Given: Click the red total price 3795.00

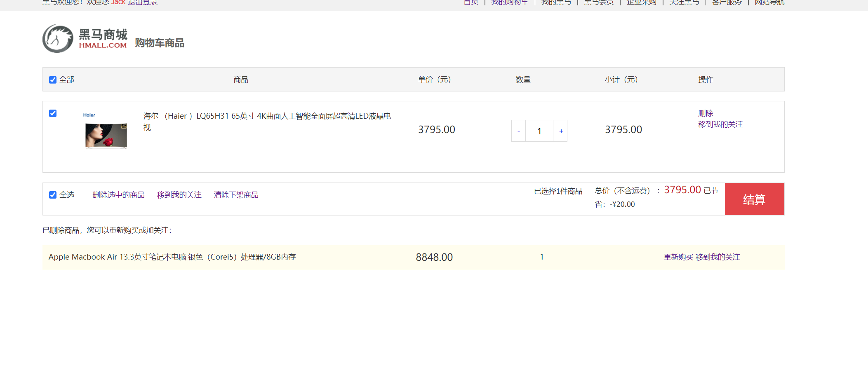Looking at the screenshot, I should (x=682, y=190).
